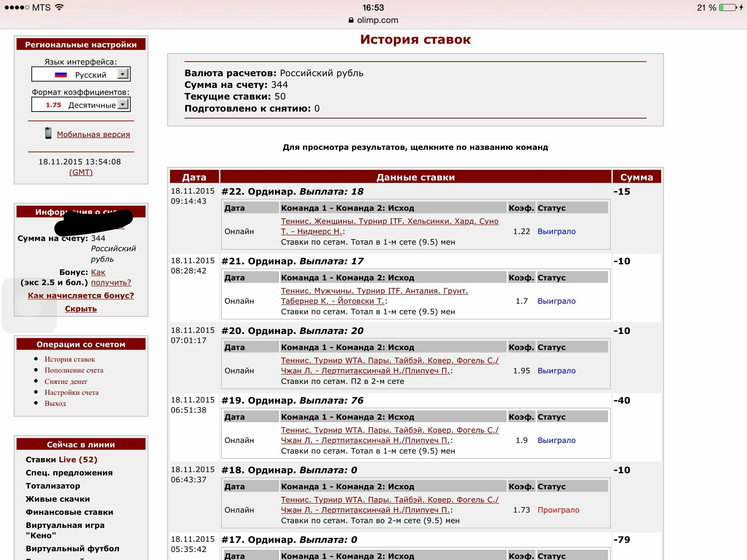Open Пополнение счета menu item
The width and height of the screenshot is (747, 560).
(74, 370)
